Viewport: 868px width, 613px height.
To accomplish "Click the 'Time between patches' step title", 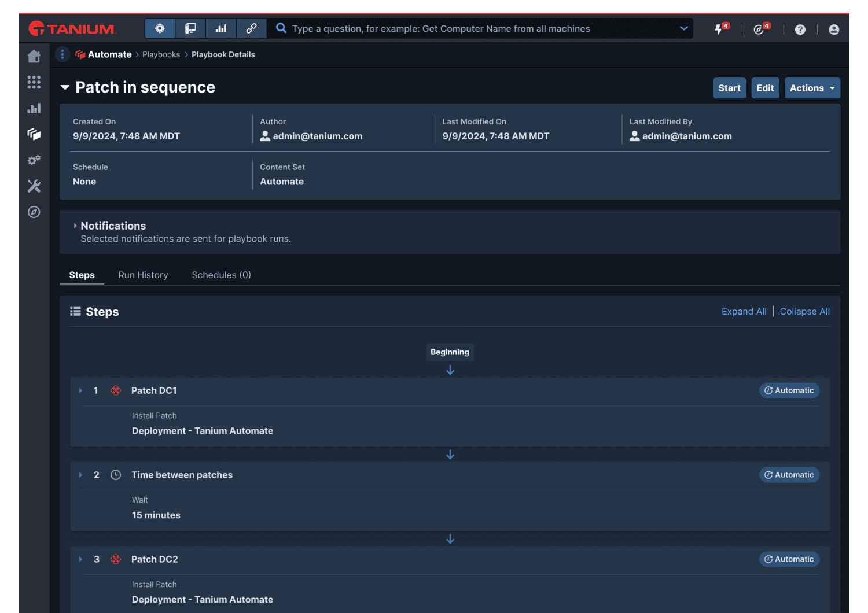I will [x=182, y=475].
